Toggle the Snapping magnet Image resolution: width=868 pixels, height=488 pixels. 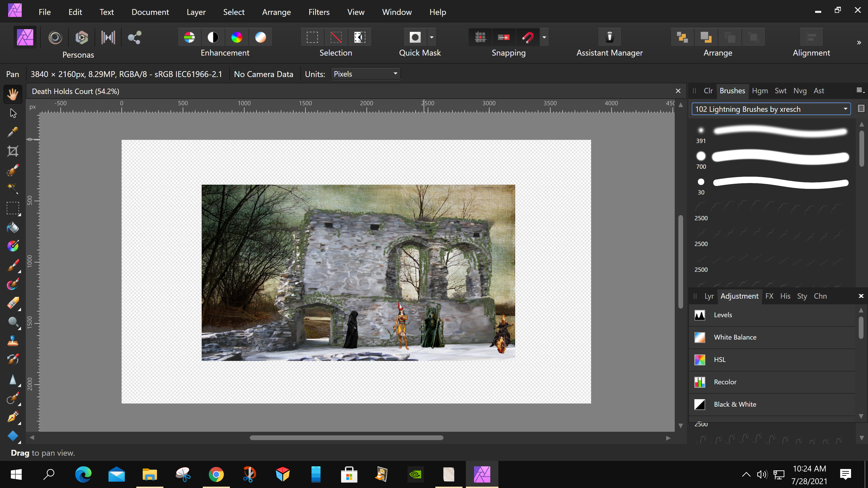528,37
